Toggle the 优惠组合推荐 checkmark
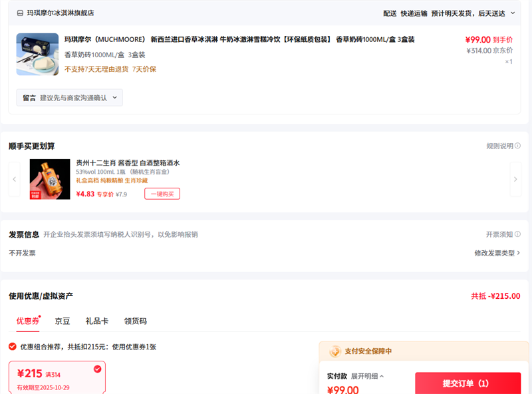532x394 pixels. 13,347
